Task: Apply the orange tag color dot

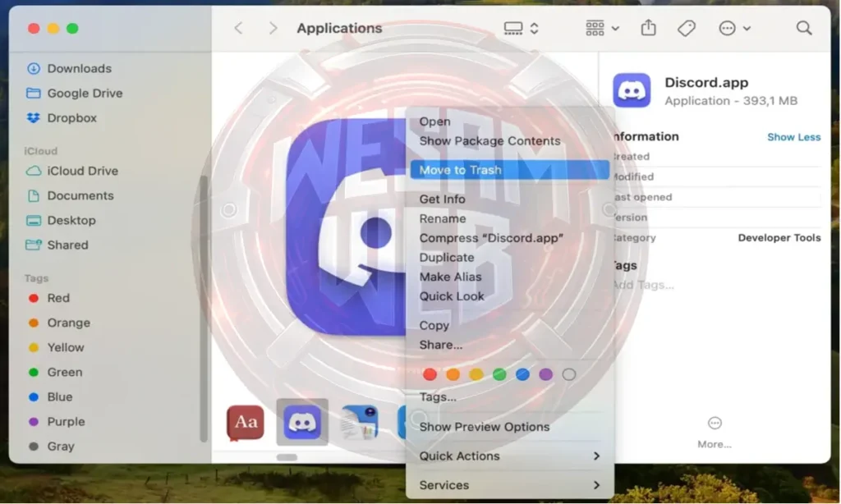Action: [453, 374]
